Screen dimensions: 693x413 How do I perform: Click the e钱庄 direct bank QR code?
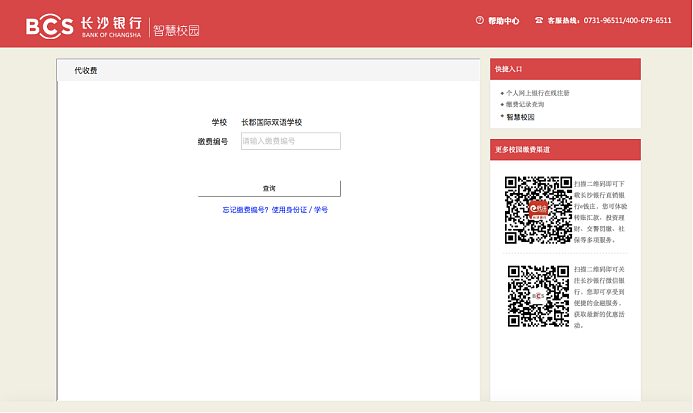coord(538,210)
